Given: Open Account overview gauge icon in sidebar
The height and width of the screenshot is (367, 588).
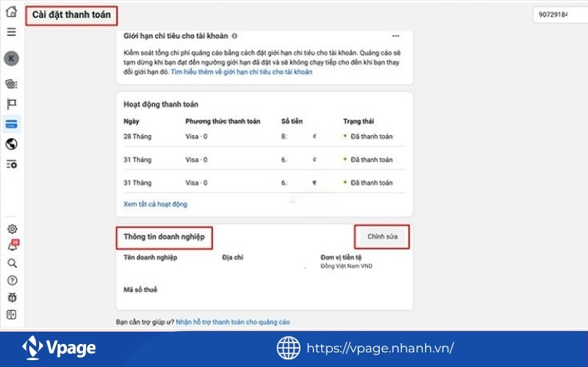Looking at the screenshot, I should point(11,84).
